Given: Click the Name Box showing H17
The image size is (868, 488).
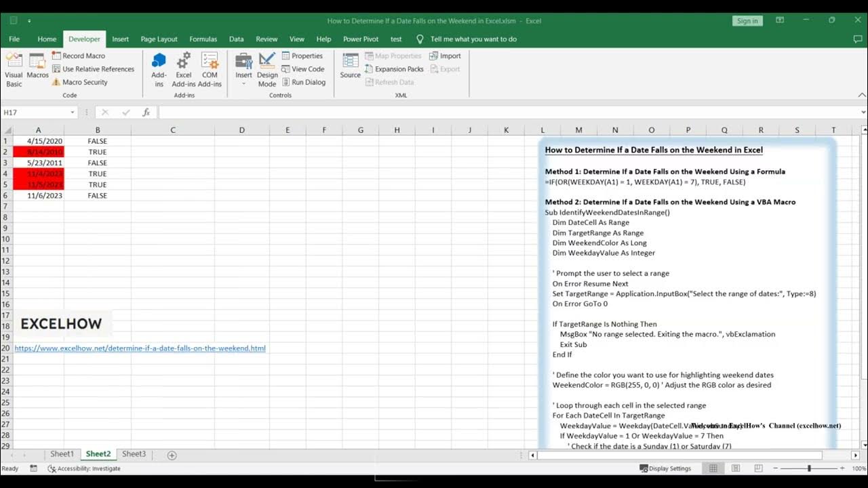Looking at the screenshot, I should (x=34, y=113).
